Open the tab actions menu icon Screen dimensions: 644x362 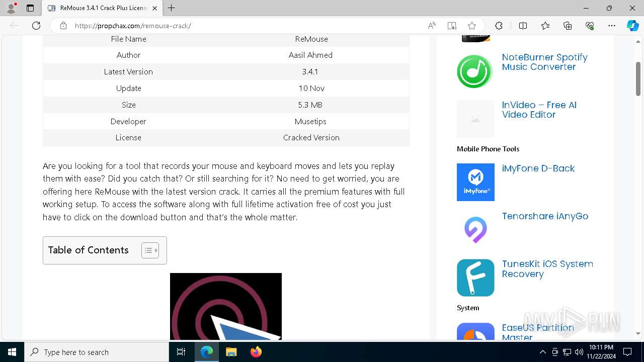[x=30, y=8]
